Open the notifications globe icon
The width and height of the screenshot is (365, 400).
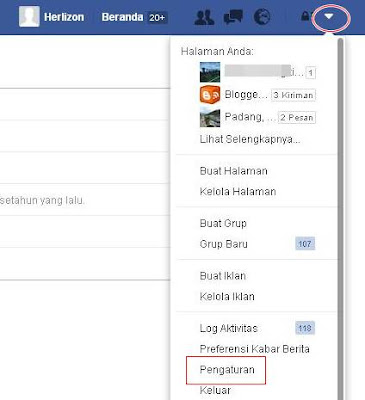pos(262,17)
